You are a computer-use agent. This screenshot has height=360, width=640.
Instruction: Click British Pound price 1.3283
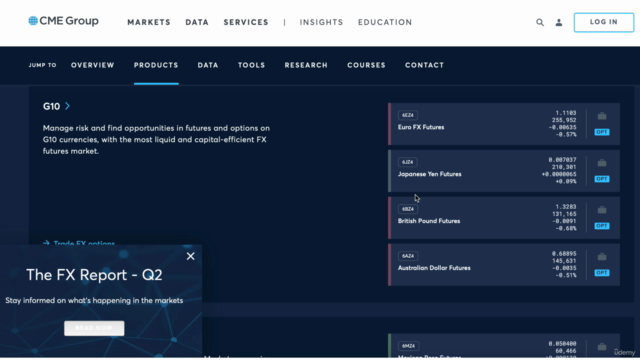(x=566, y=207)
